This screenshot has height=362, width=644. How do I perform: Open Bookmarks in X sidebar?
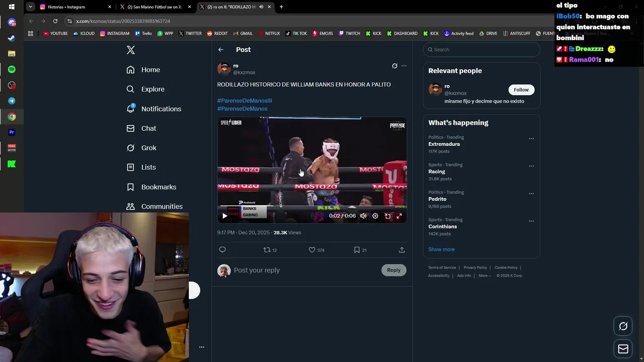pos(151,187)
